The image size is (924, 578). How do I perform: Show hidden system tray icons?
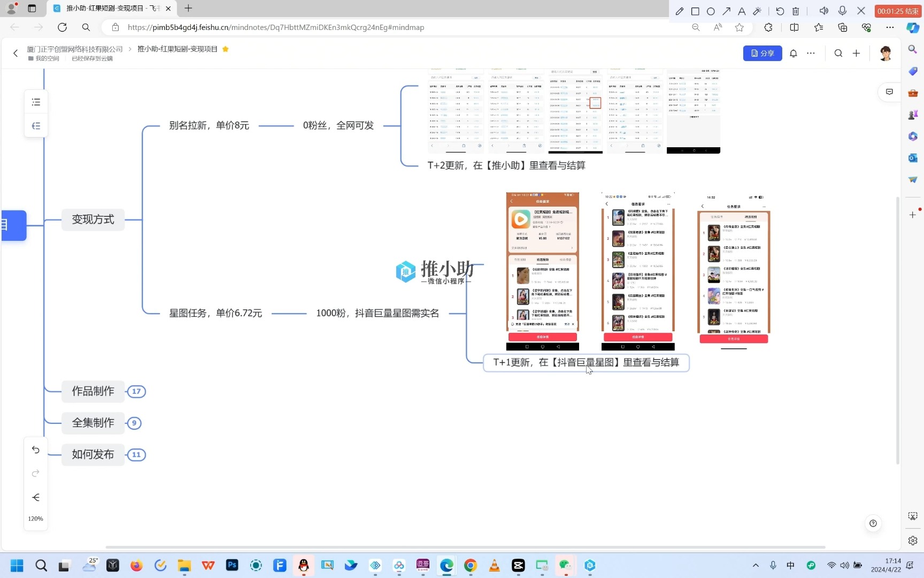coord(756,565)
